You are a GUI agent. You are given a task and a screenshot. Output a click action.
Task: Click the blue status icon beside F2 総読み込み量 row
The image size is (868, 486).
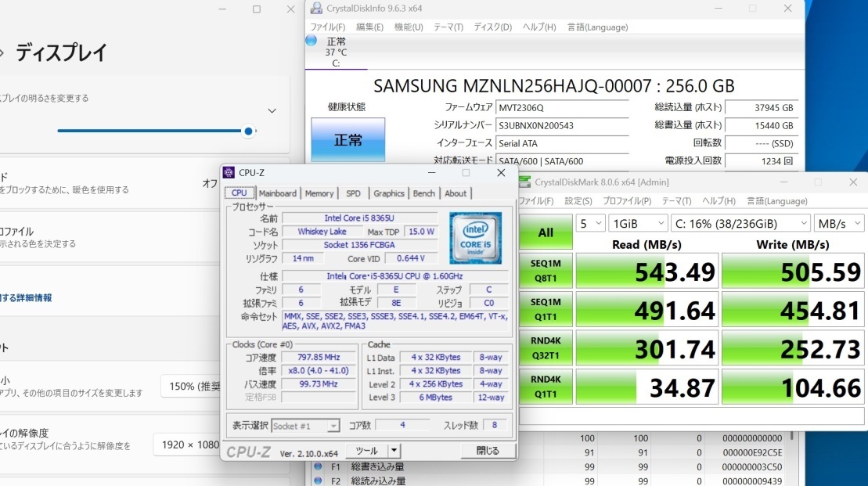318,481
